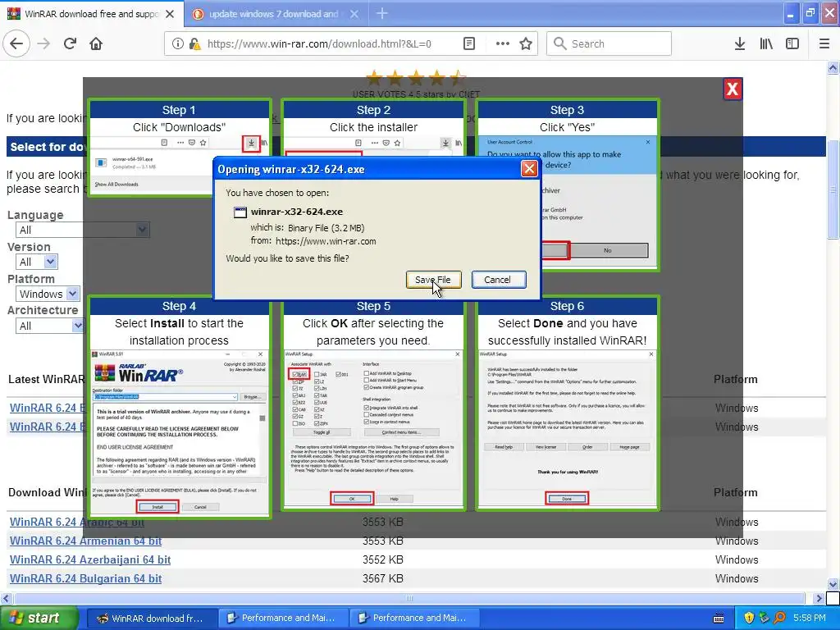Close the installation steps overlay with red X
This screenshot has width=840, height=630.
[x=733, y=89]
